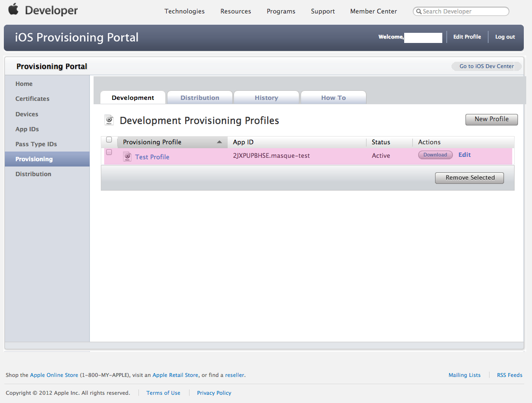
Task: Open the Technologies menu
Action: click(x=185, y=11)
